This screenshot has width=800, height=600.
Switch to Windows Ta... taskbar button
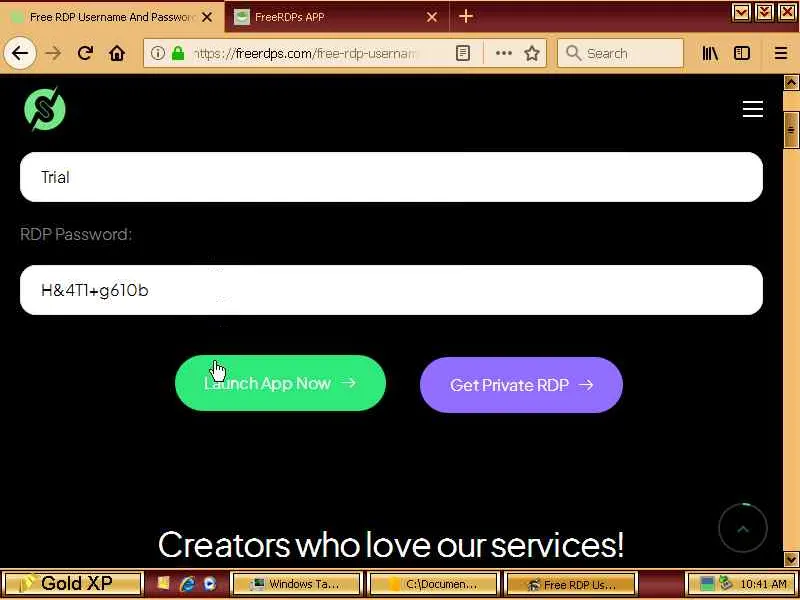(x=297, y=584)
